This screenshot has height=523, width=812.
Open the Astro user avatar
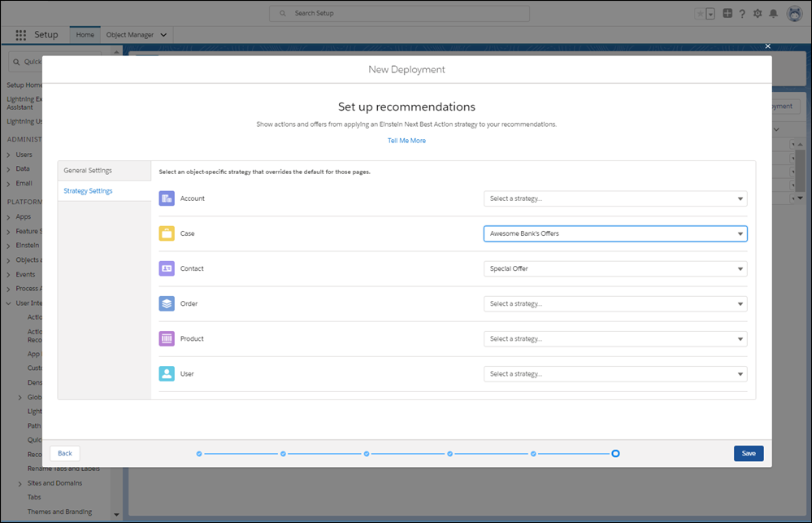(x=794, y=13)
